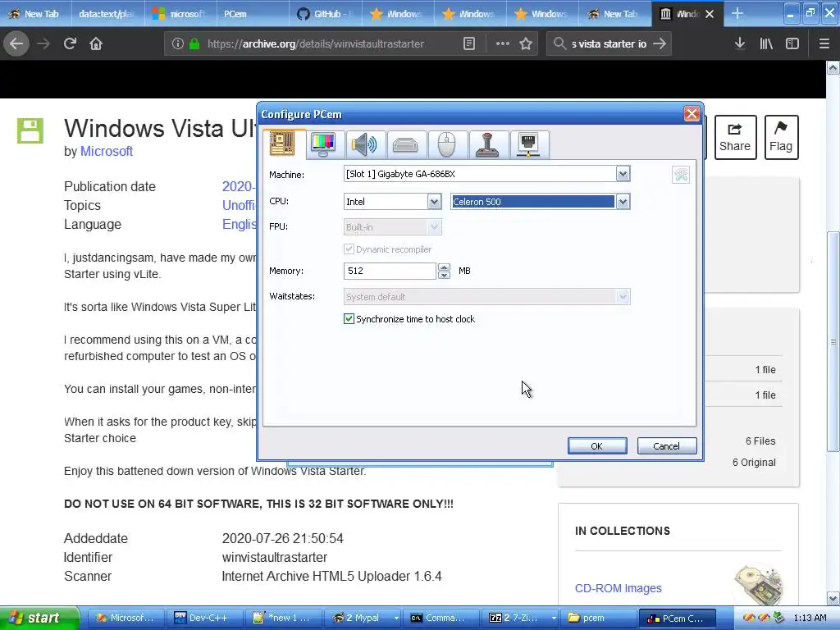
Task: Open the Drives settings tab in PCem
Action: 405,144
